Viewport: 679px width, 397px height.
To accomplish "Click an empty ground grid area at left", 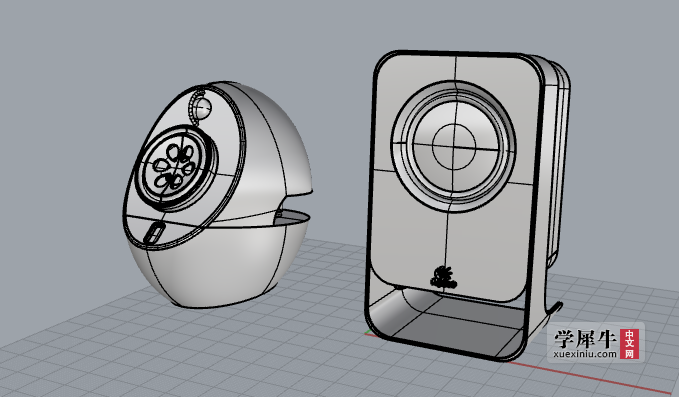I will 87,346.
